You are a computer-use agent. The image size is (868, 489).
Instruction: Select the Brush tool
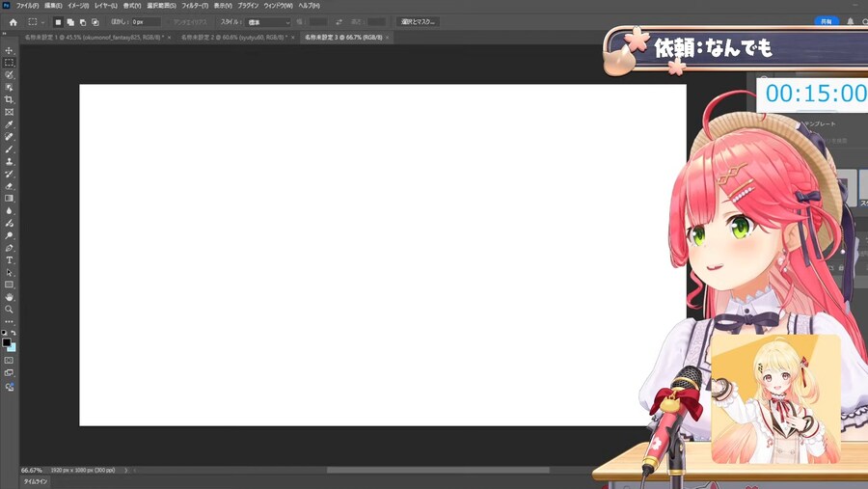pos(9,149)
